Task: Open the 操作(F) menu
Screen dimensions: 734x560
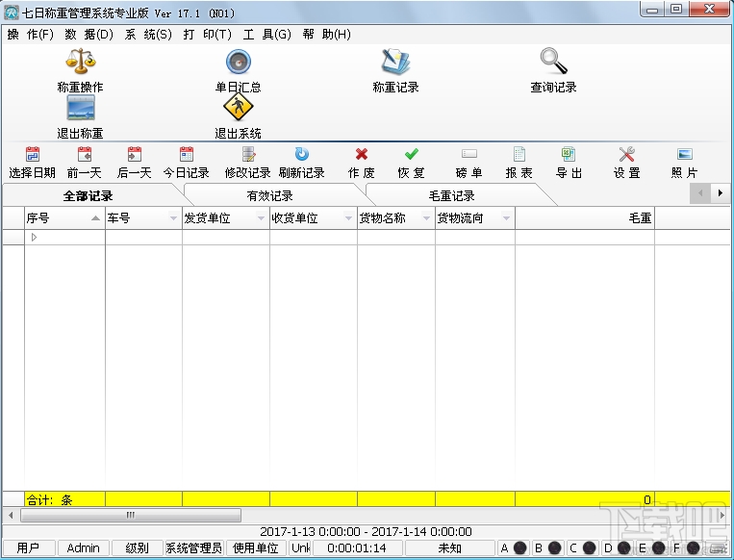Action: coord(31,35)
